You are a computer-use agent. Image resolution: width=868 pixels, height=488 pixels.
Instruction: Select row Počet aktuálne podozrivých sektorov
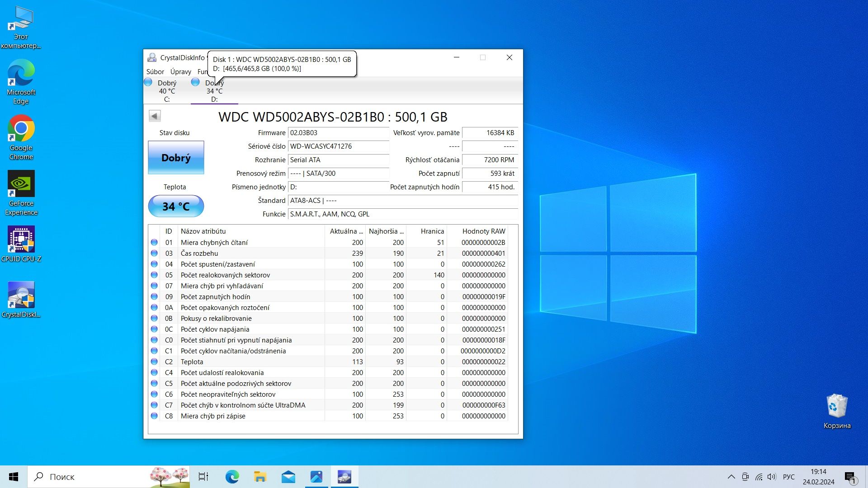(328, 384)
